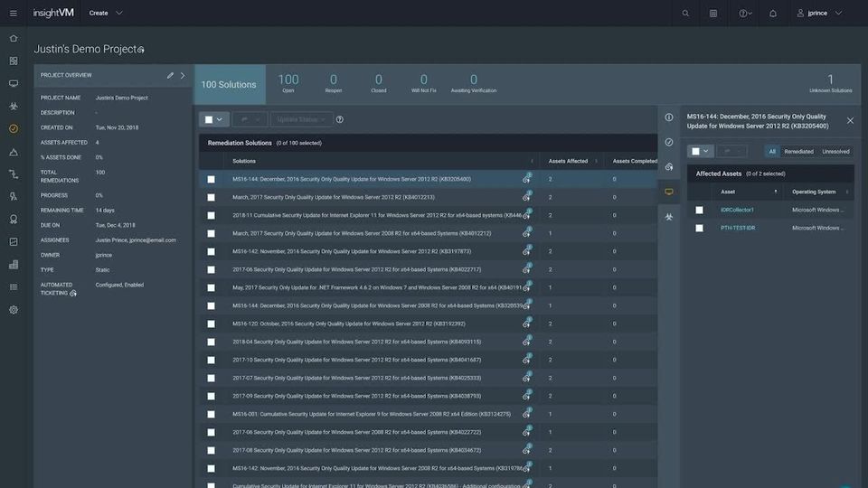Screen dimensions: 868x488
Task: Sort by the Asset column header
Action: click(x=727, y=192)
